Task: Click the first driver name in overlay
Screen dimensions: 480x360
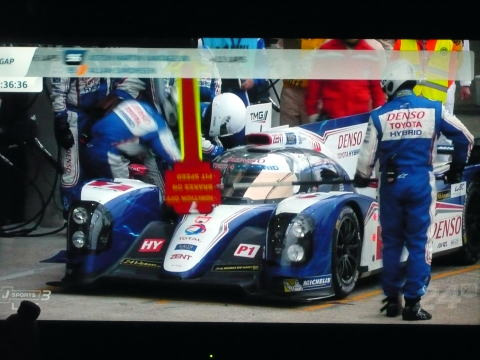Action: (x=138, y=58)
